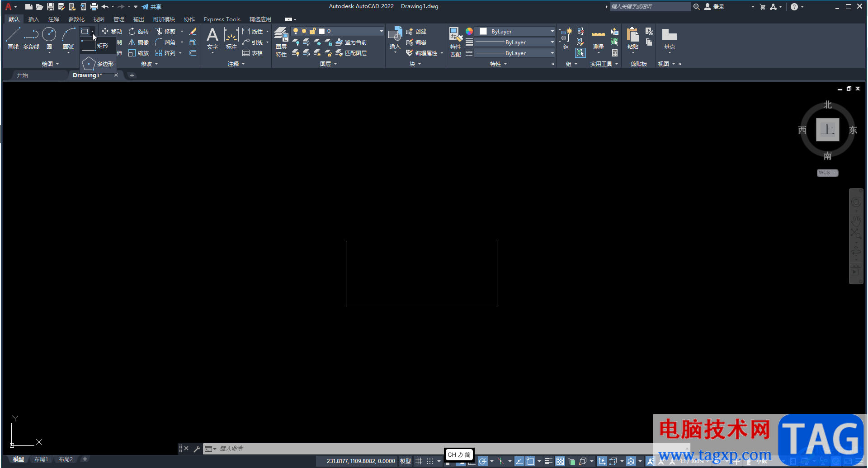Image resolution: width=868 pixels, height=468 pixels.
Task: Click the Move (移动) tool
Action: 112,31
